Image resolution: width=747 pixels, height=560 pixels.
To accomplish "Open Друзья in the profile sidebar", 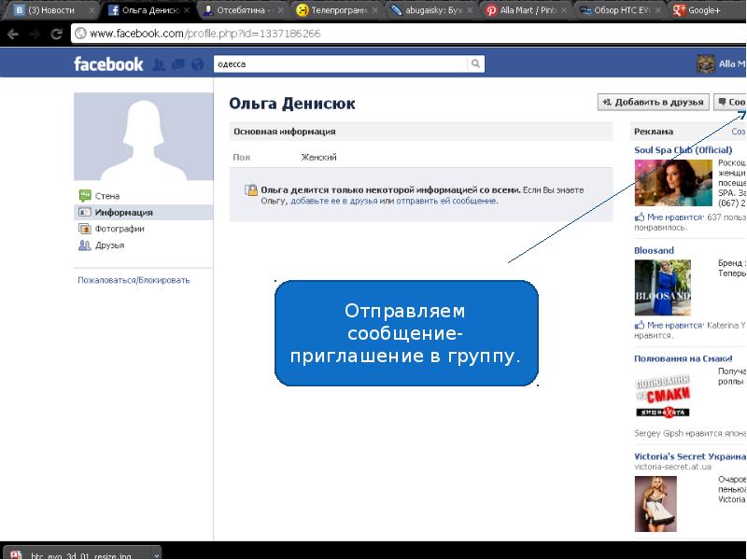I will coord(109,245).
